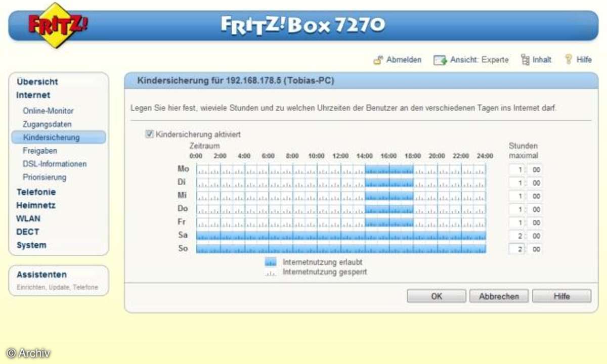Click the Ansicht: Experte view icon

440,60
